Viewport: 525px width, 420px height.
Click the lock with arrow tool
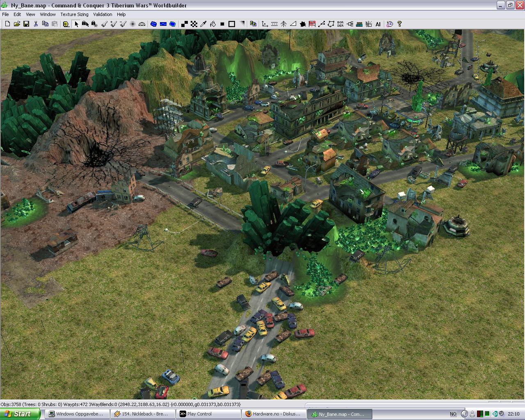click(85, 24)
